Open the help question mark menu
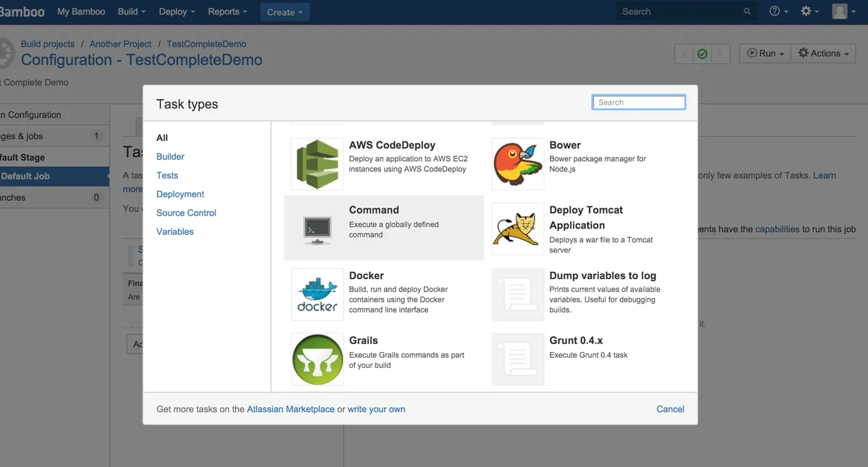This screenshot has width=868, height=467. click(x=779, y=12)
